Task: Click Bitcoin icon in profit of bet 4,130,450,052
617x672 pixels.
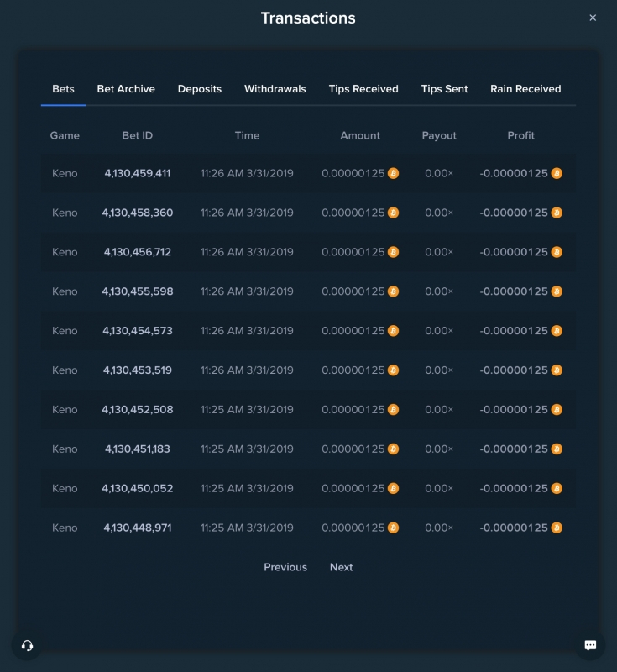Action: [x=557, y=489]
